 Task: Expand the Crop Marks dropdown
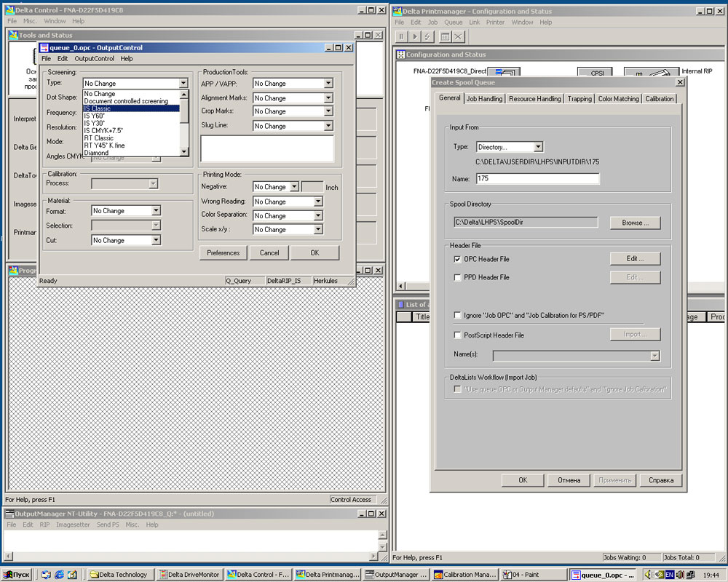click(x=328, y=111)
